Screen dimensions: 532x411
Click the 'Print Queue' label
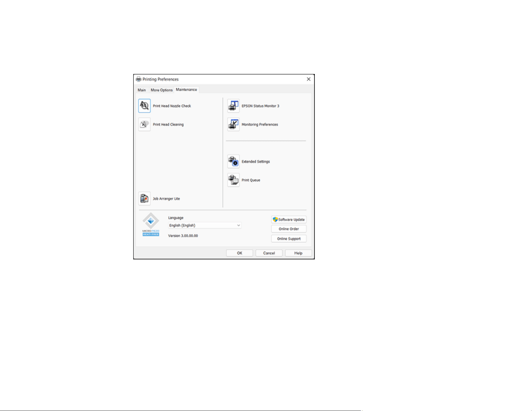tap(251, 180)
